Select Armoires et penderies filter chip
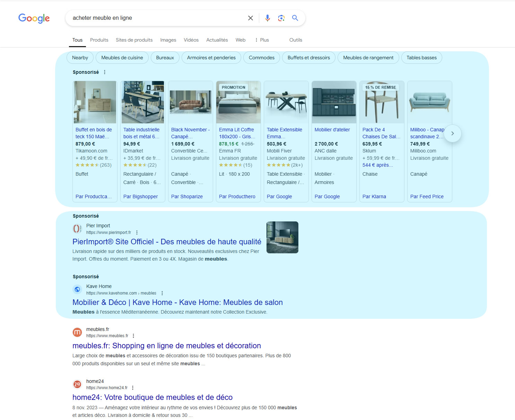The height and width of the screenshot is (420, 515). pyautogui.click(x=211, y=58)
